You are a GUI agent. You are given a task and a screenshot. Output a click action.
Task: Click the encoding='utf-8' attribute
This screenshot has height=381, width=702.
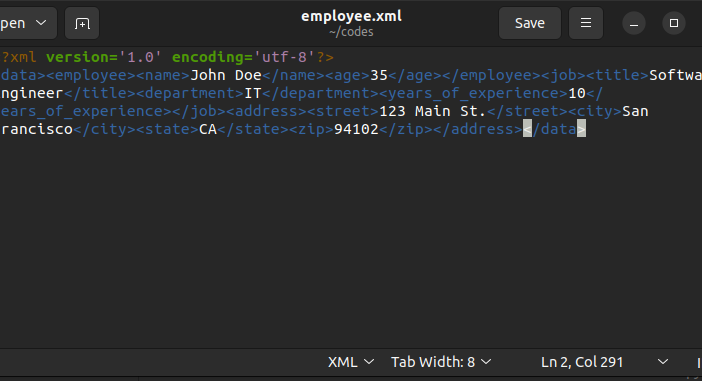(244, 57)
